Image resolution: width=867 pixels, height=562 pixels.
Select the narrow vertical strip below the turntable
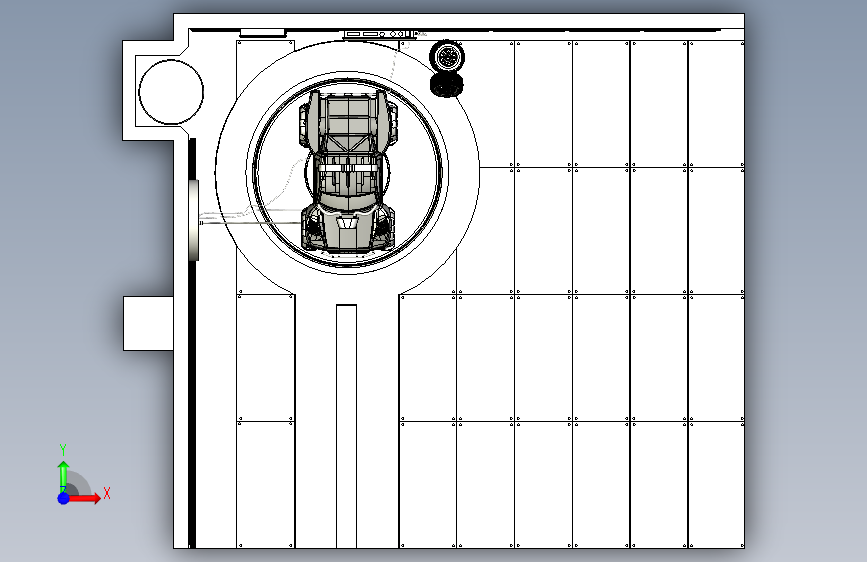pyautogui.click(x=346, y=426)
